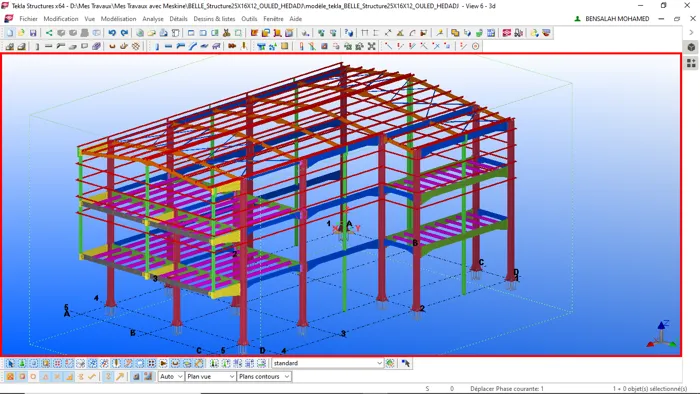
Task: Click the crossed arrows fit icon
Action: [x=371, y=46]
